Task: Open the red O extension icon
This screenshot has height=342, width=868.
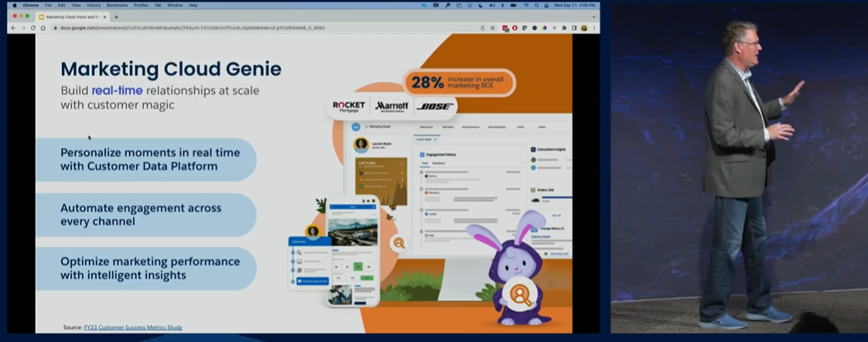Action: (514, 28)
